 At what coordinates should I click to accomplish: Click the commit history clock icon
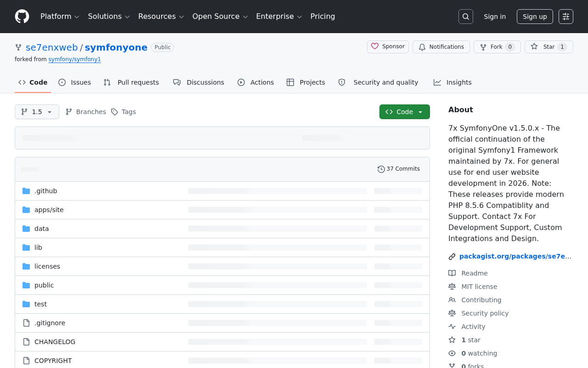tap(381, 169)
